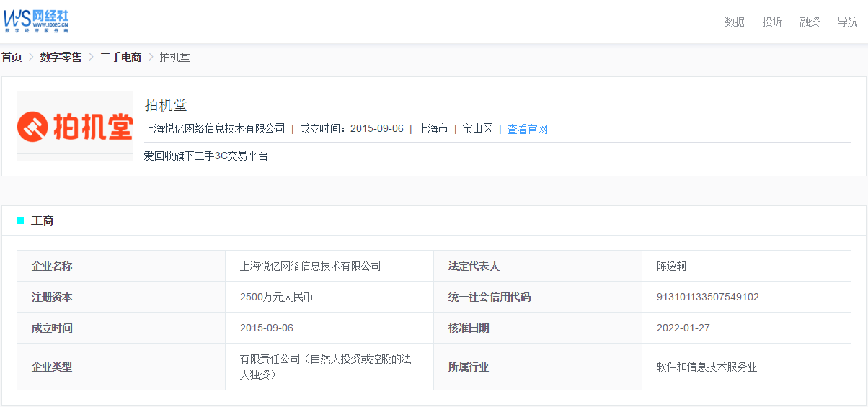Screen dimensions: 868x407
Task: Open 二手电商 breadcrumb link
Action: (x=120, y=57)
